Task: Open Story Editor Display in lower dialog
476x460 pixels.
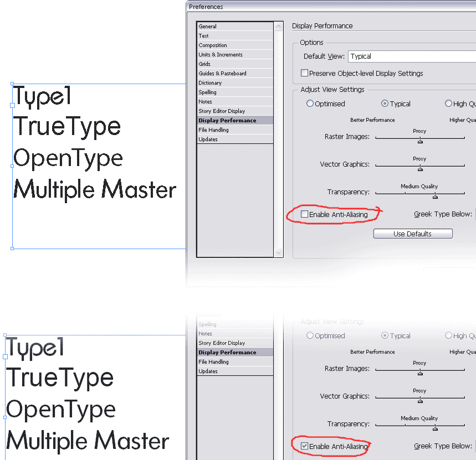Action: (x=236, y=343)
